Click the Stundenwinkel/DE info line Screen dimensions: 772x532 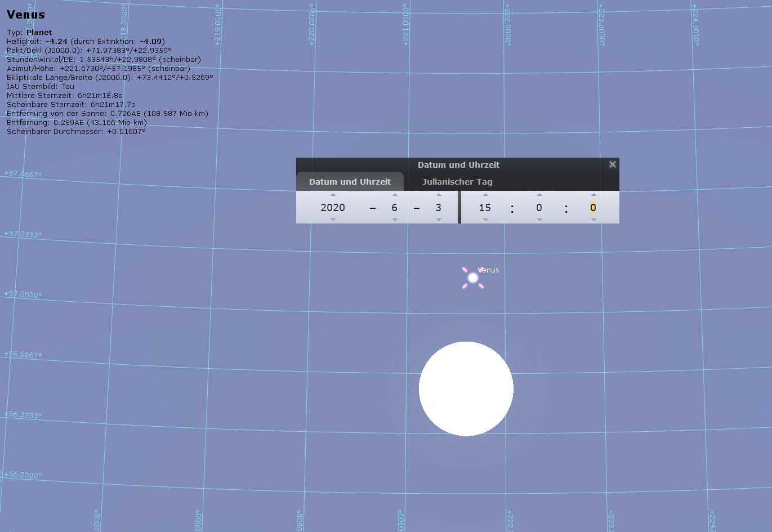[x=104, y=59]
